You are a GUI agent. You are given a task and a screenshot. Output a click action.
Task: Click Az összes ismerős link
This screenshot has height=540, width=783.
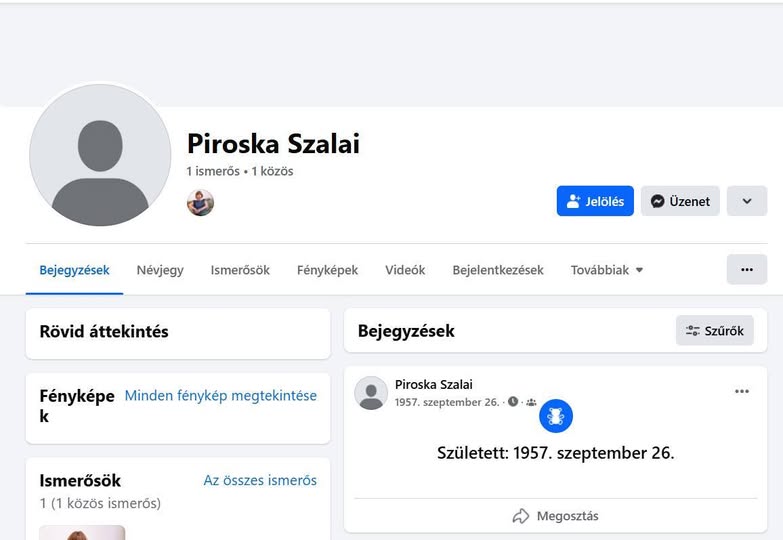[260, 481]
